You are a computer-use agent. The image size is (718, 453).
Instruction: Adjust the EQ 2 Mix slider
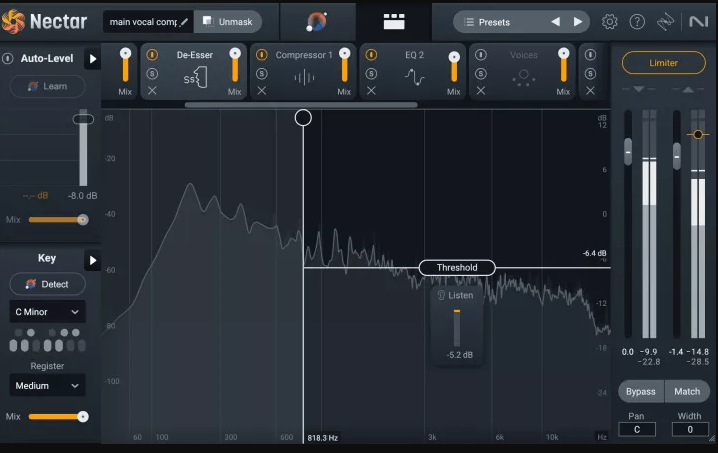point(454,67)
